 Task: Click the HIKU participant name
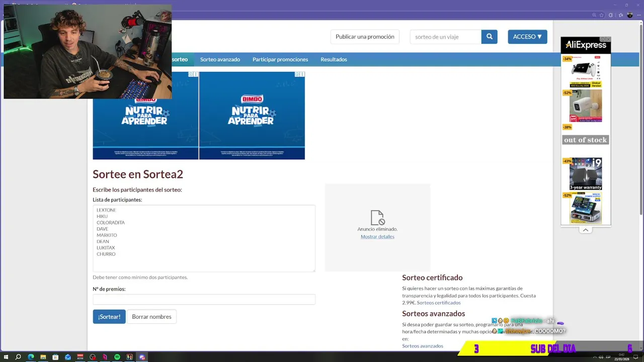[x=102, y=216]
